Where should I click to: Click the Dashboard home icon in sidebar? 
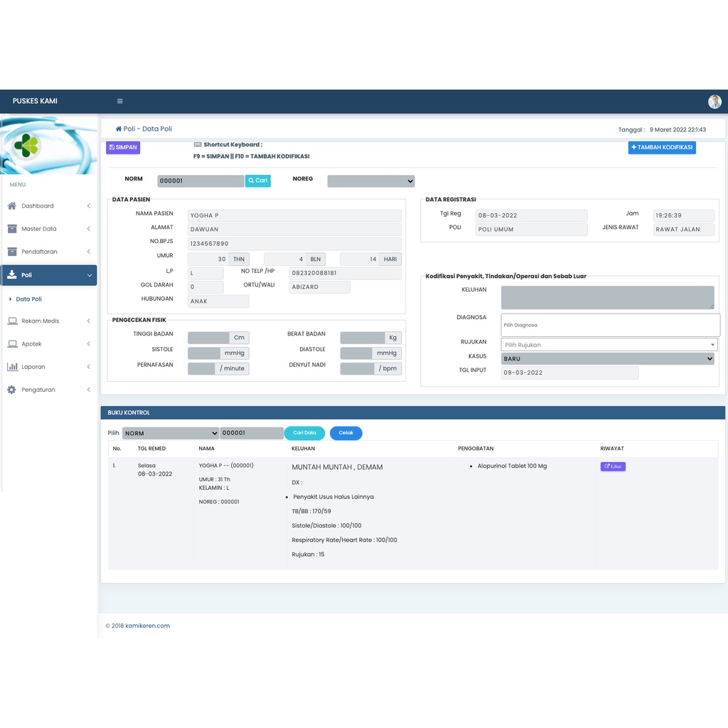pyautogui.click(x=12, y=206)
